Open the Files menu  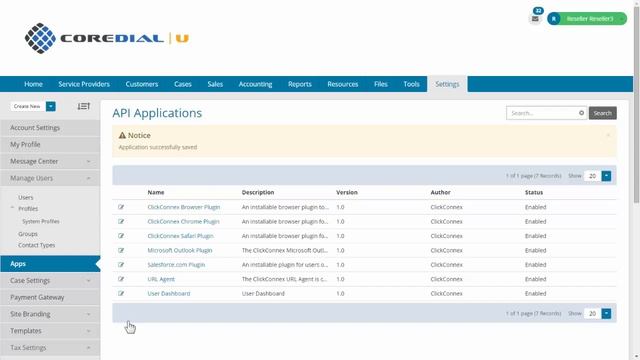click(381, 84)
